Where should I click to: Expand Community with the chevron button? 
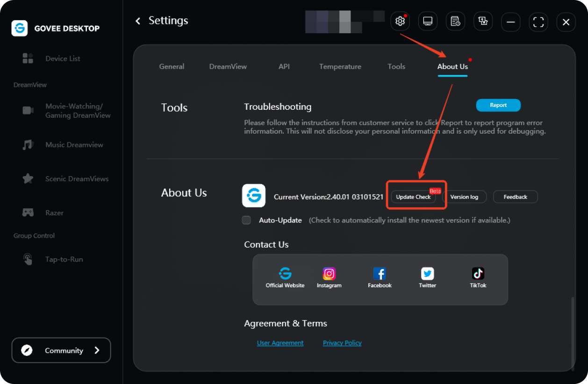tap(97, 350)
